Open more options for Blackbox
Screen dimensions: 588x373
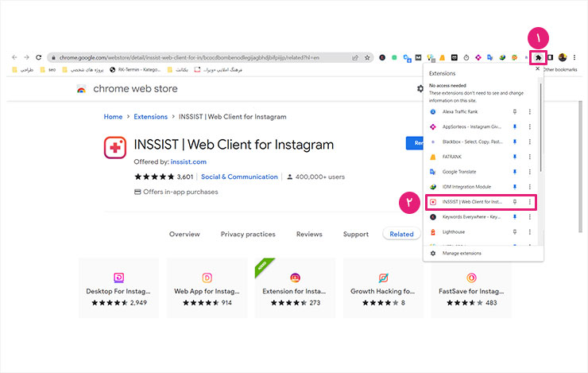click(x=529, y=142)
